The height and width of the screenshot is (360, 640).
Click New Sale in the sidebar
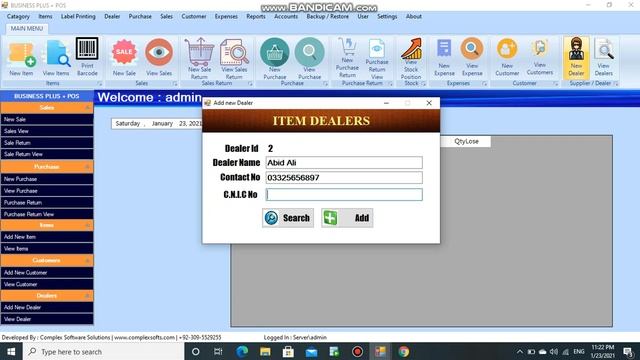click(47, 119)
